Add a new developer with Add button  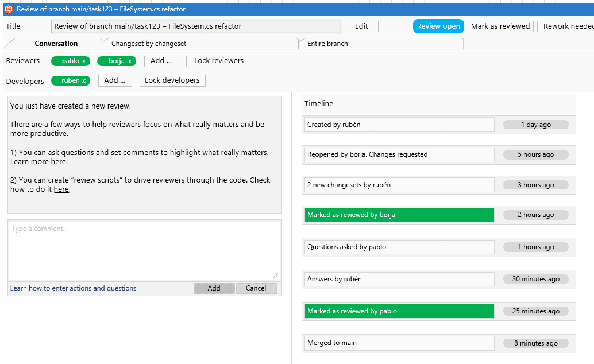(x=114, y=80)
